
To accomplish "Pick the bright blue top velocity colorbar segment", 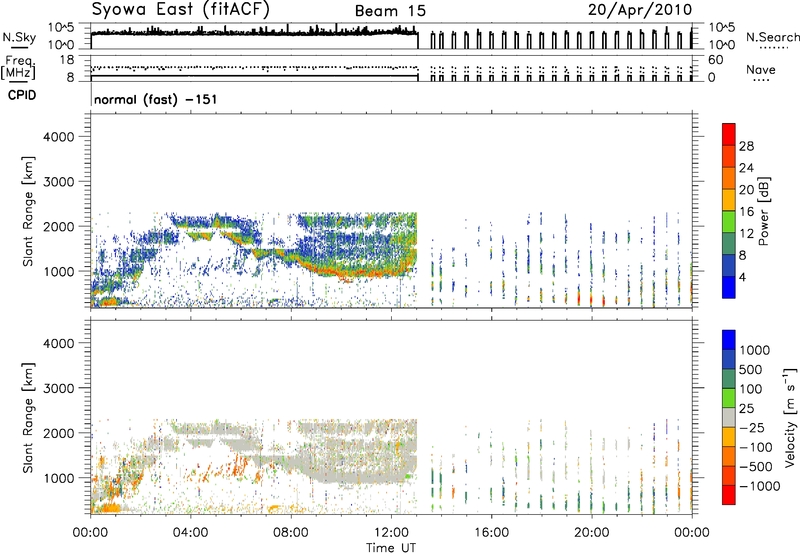I will click(x=729, y=340).
